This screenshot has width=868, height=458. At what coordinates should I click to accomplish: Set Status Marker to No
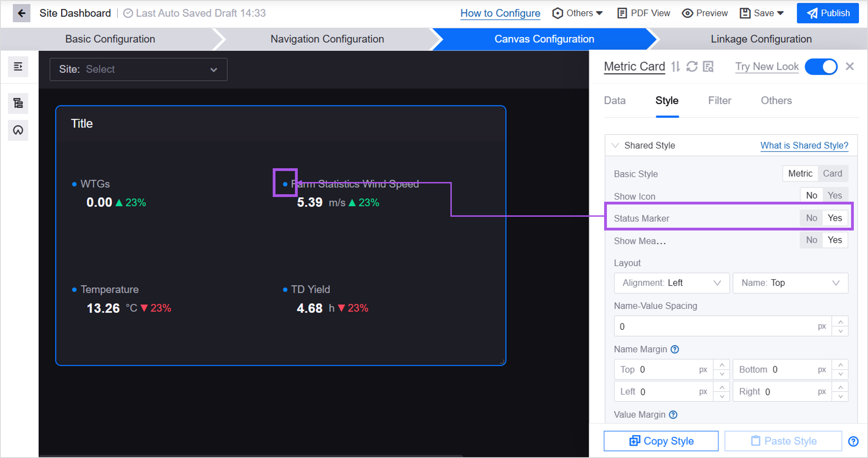[x=811, y=218]
